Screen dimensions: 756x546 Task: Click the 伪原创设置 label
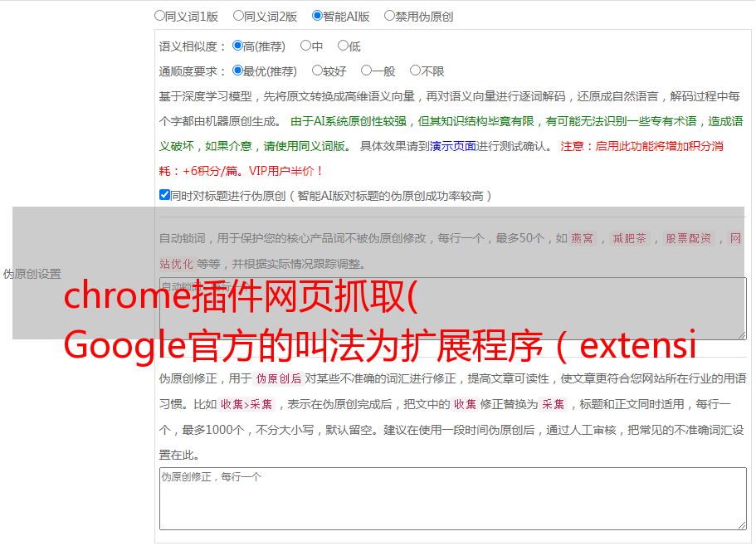coord(32,274)
